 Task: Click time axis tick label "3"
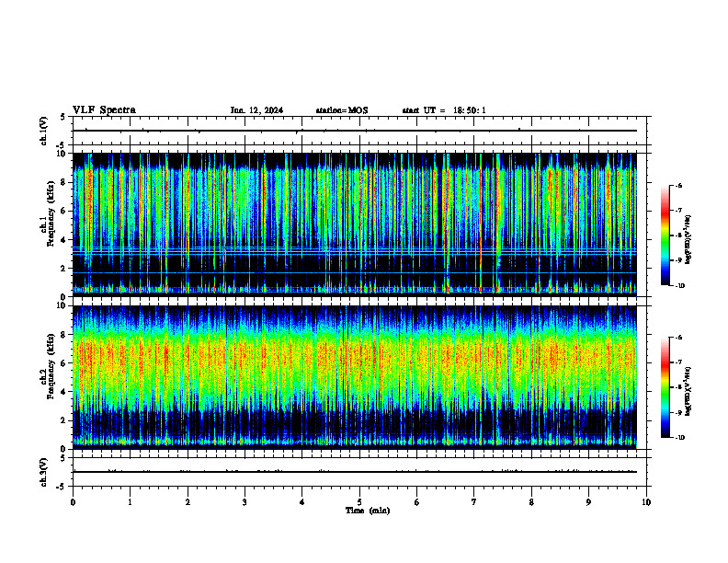[245, 502]
